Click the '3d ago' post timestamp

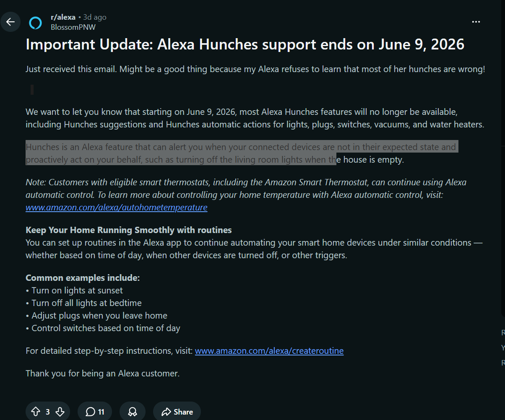[95, 17]
